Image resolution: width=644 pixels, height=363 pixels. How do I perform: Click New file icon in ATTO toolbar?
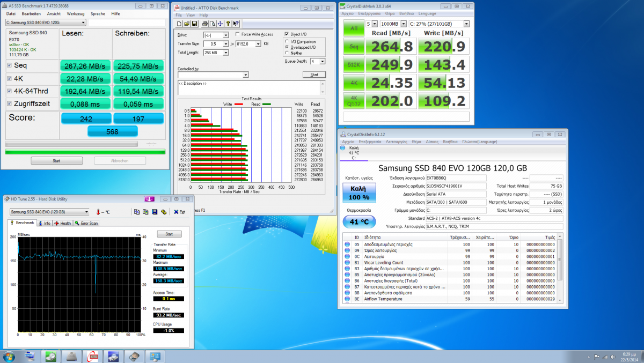click(x=179, y=24)
